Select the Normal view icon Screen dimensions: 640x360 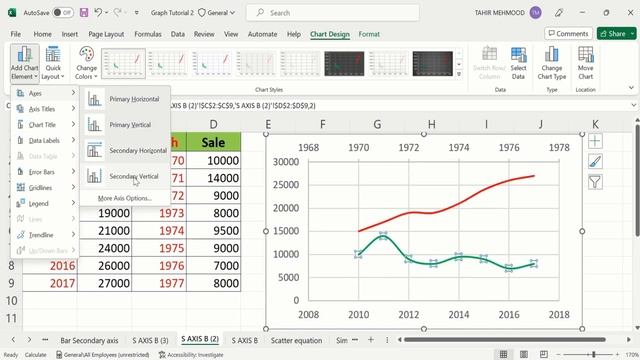(504, 354)
